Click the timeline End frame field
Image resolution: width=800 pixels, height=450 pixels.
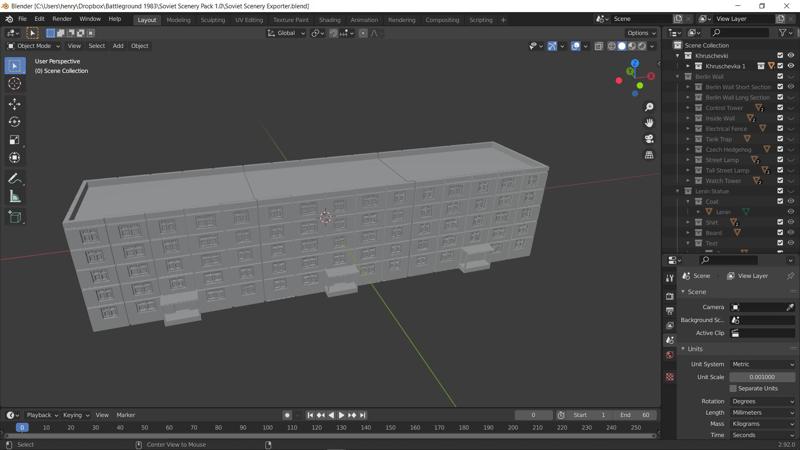tap(637, 415)
